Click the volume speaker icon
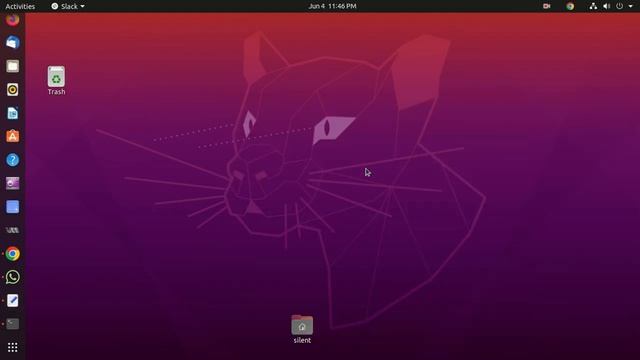Viewport: 640px width, 360px height. [x=607, y=6]
